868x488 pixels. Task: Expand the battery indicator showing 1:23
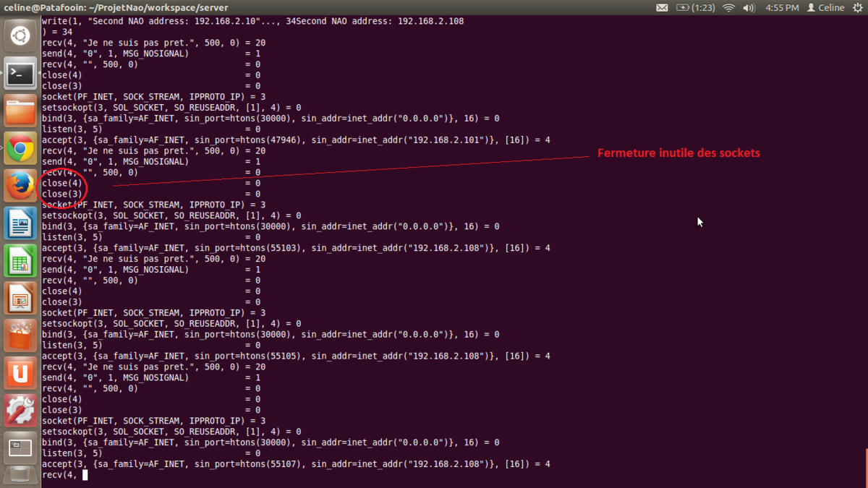pos(694,8)
